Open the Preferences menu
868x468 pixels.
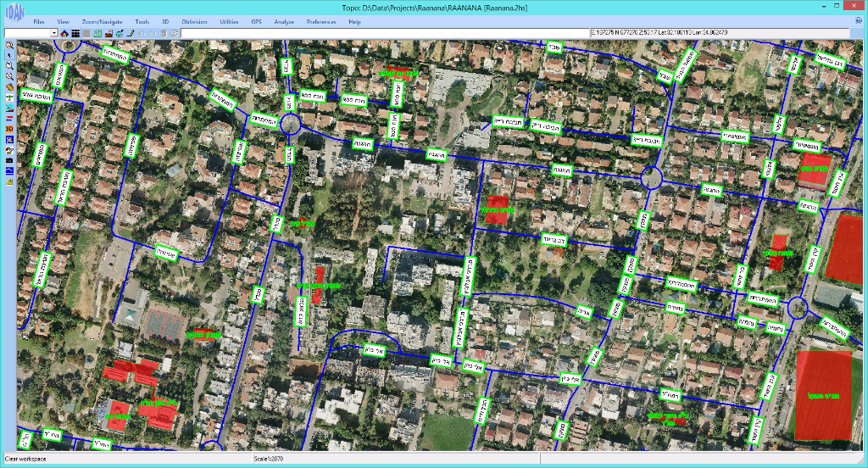tap(321, 20)
